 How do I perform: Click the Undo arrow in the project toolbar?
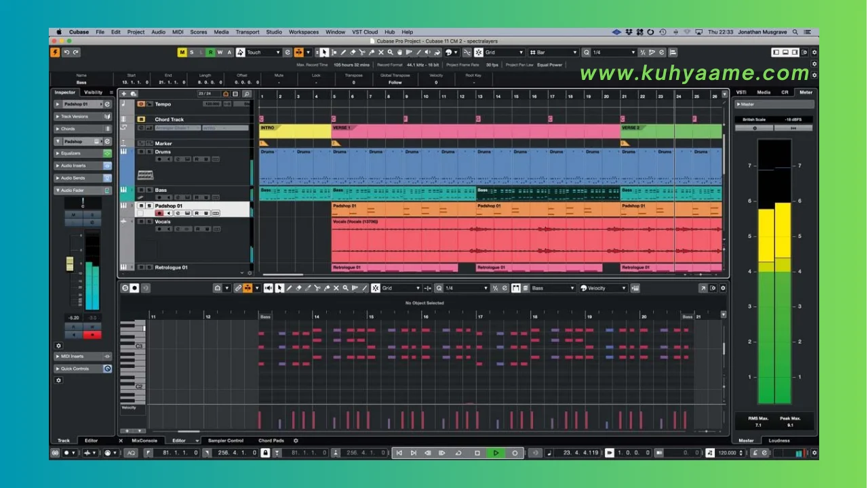coord(66,52)
